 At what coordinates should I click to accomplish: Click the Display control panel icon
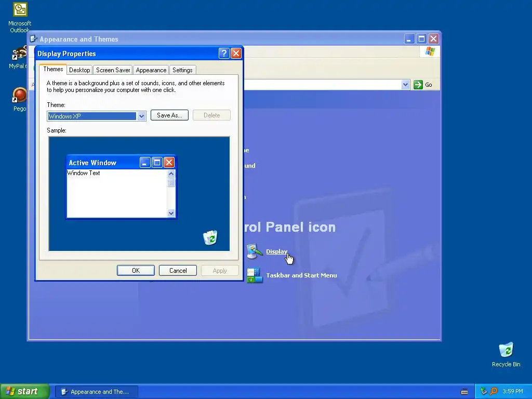click(x=255, y=251)
